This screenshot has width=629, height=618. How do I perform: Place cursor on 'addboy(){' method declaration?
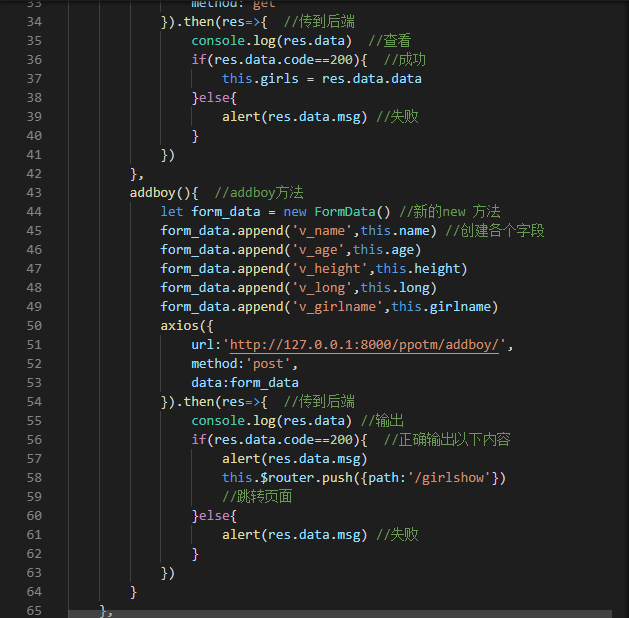pos(164,193)
